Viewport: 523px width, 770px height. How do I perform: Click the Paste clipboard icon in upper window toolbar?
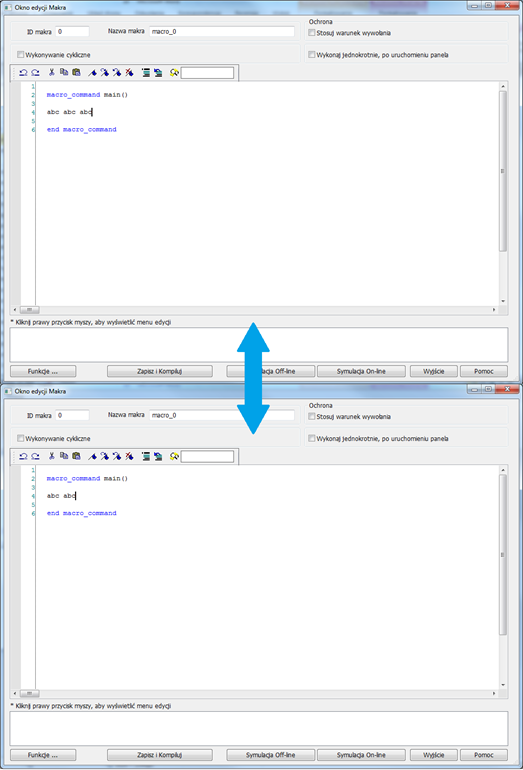click(76, 73)
